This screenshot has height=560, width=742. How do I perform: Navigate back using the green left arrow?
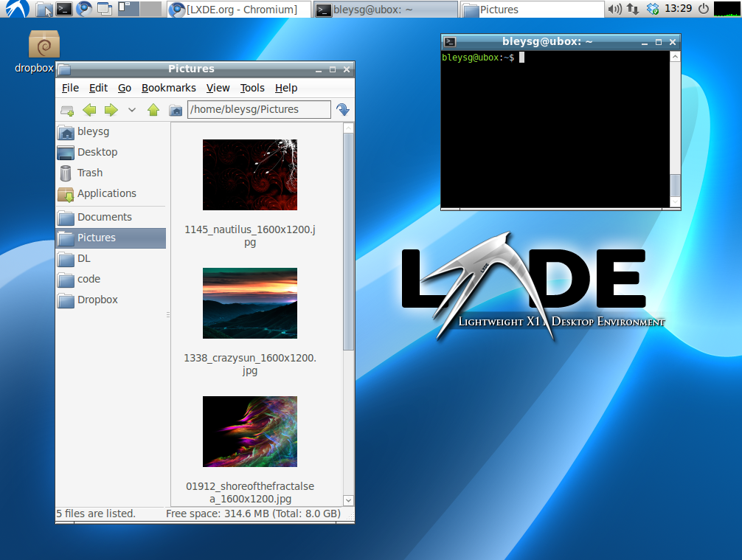pos(89,109)
